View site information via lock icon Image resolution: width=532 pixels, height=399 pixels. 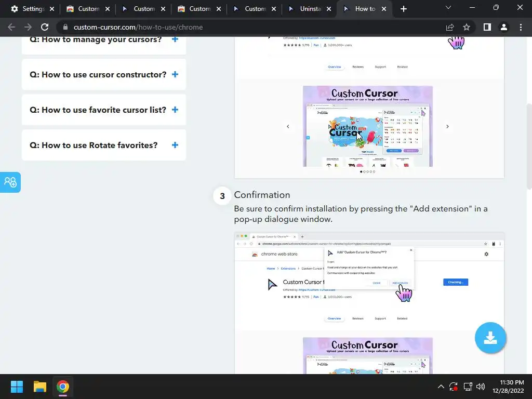[65, 27]
